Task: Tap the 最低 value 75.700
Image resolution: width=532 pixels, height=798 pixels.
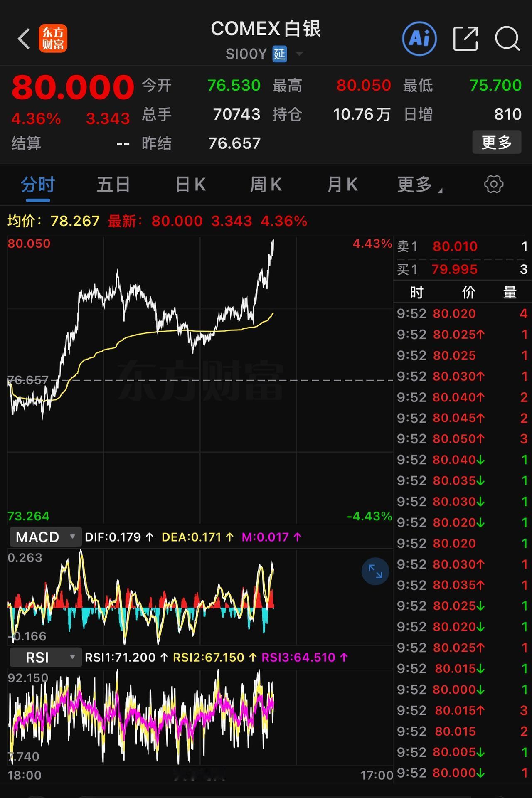Action: pos(495,85)
